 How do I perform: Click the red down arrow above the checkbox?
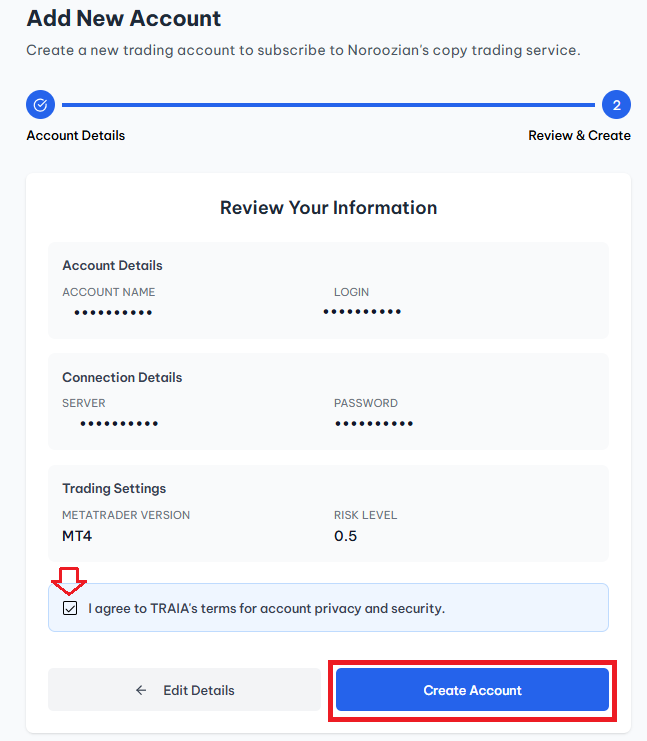coord(69,579)
